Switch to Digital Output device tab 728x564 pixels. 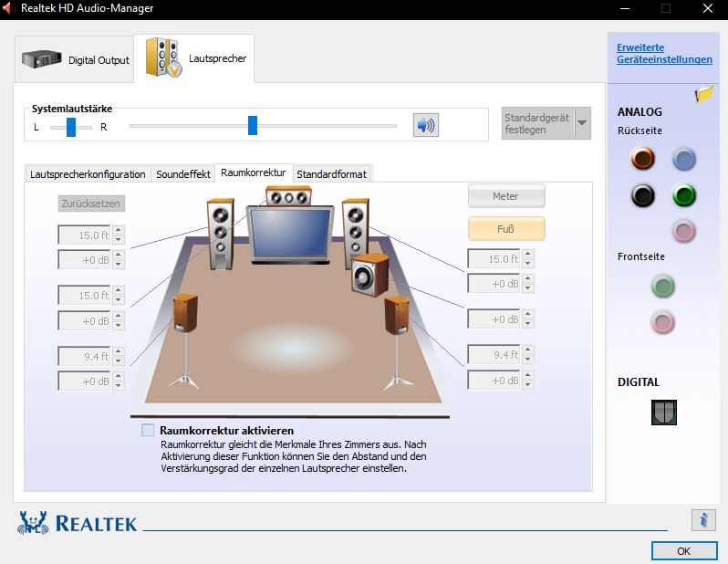[75, 59]
